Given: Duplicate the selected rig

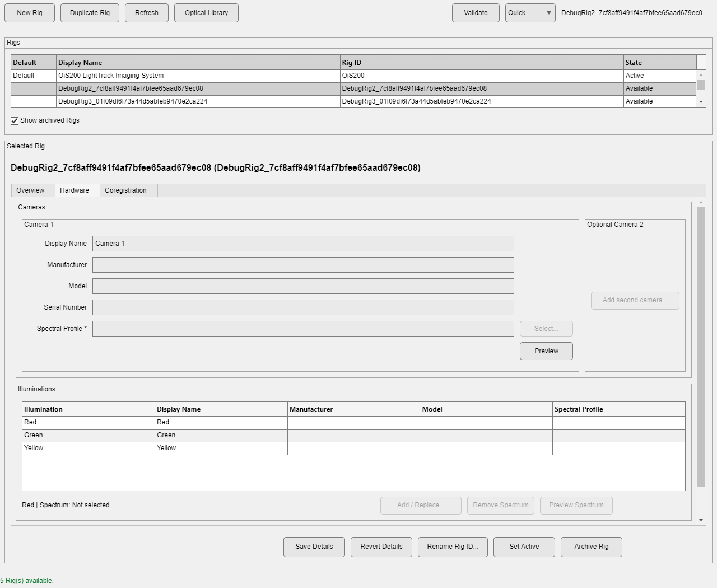Looking at the screenshot, I should click(x=90, y=13).
